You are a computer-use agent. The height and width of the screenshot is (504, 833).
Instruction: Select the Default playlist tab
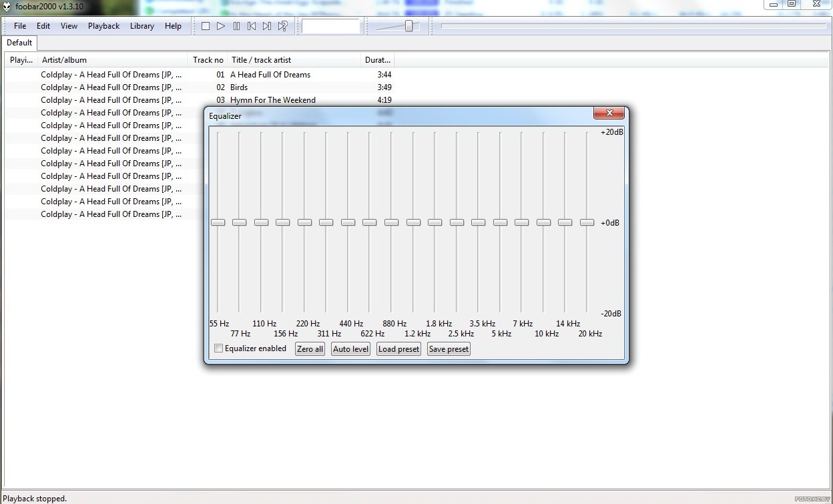point(19,43)
